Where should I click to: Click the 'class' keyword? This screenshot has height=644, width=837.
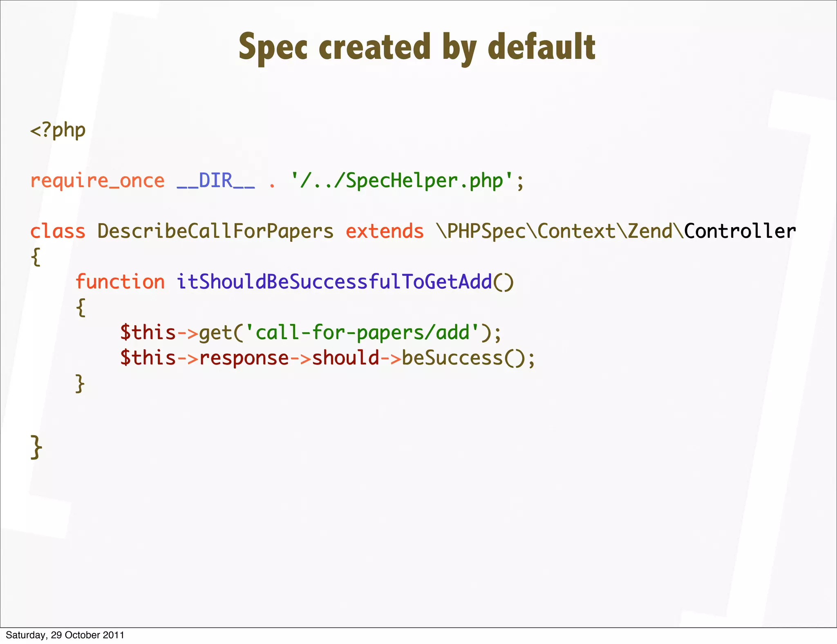[x=58, y=232]
